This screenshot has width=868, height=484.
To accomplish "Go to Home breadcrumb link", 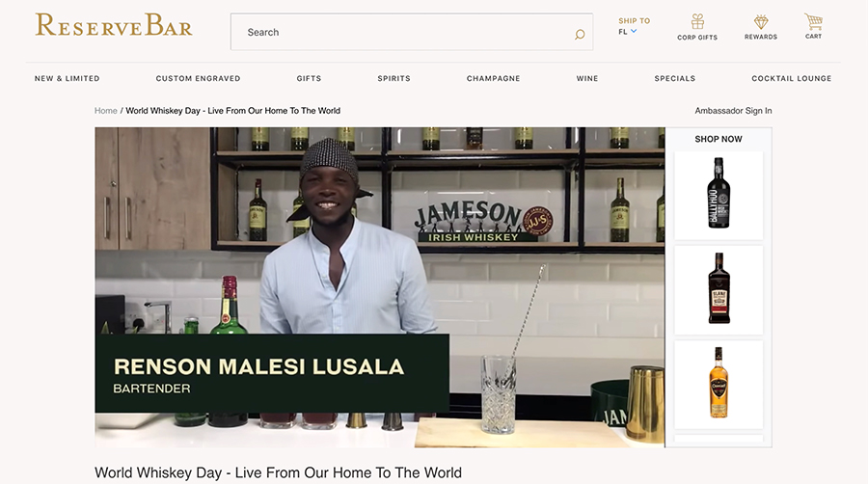I will (x=106, y=111).
